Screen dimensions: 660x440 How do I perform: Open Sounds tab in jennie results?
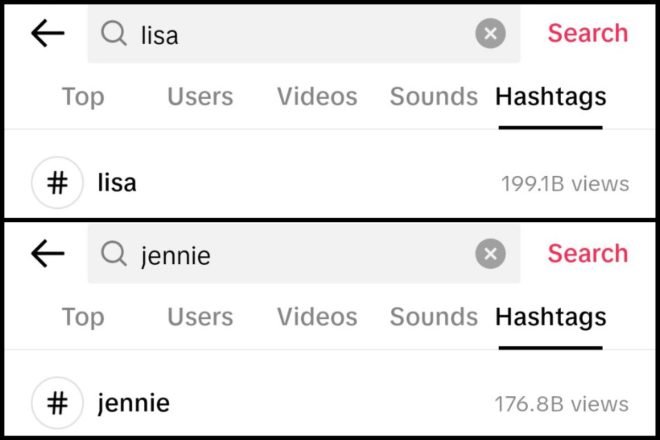coord(434,317)
